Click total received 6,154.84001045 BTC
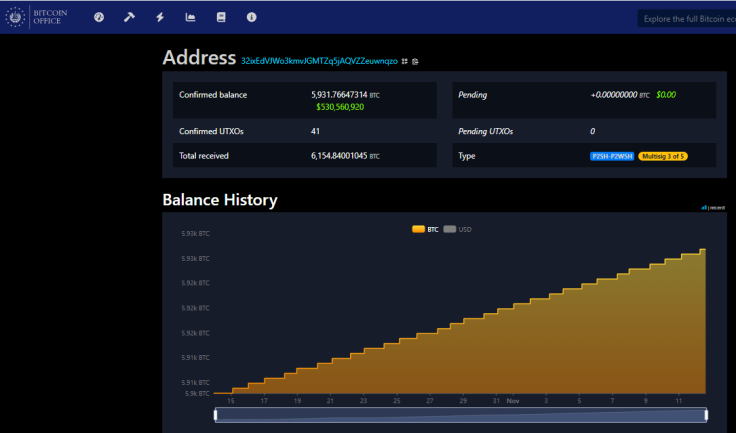 coord(345,156)
